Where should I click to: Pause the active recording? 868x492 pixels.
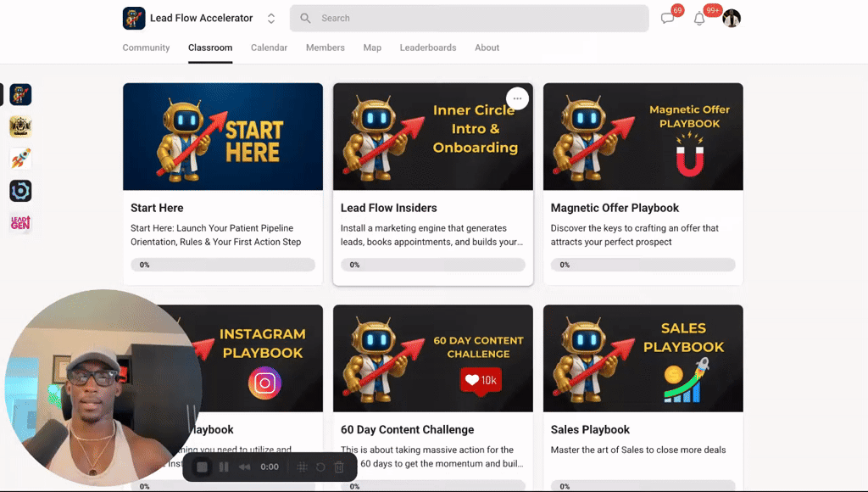224,467
